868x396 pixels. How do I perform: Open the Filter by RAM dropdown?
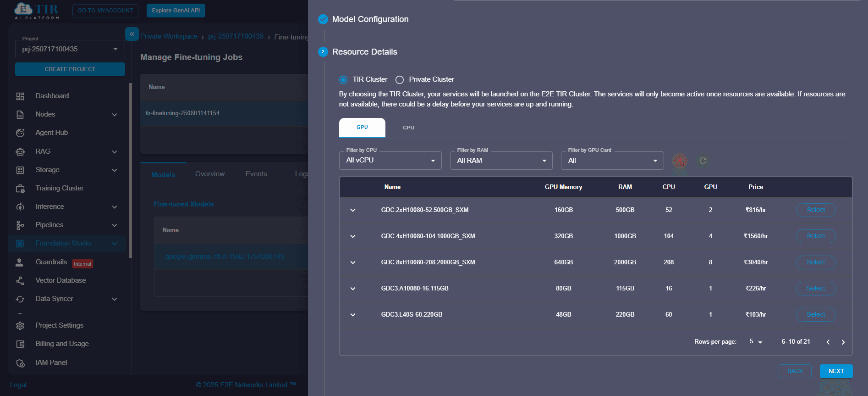(501, 161)
